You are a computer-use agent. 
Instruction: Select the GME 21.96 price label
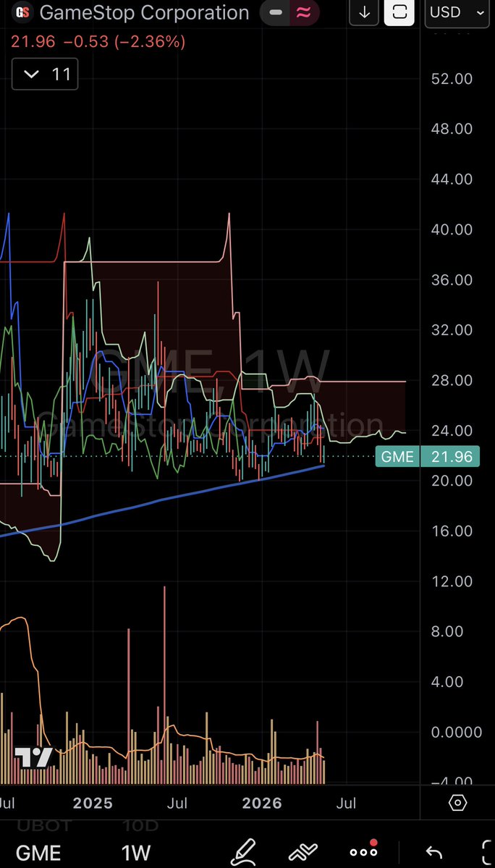tap(427, 457)
